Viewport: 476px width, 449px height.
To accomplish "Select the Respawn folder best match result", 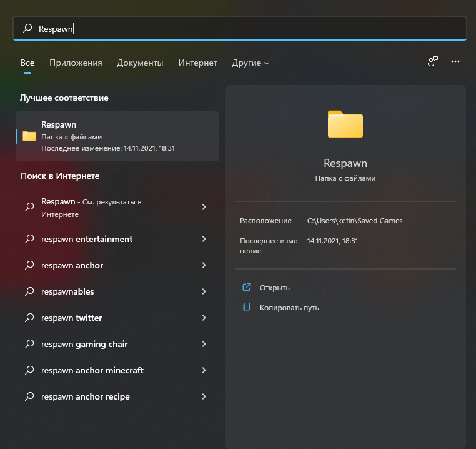I will pyautogui.click(x=117, y=136).
